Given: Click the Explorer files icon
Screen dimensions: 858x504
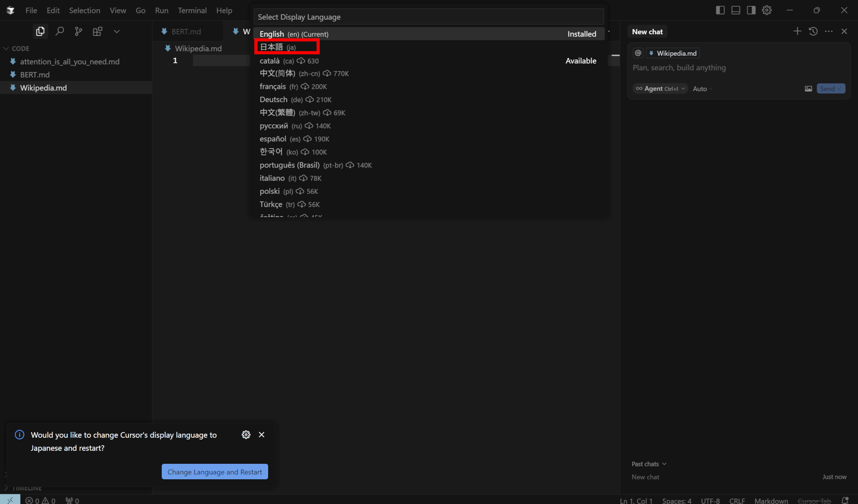Looking at the screenshot, I should pyautogui.click(x=40, y=31).
